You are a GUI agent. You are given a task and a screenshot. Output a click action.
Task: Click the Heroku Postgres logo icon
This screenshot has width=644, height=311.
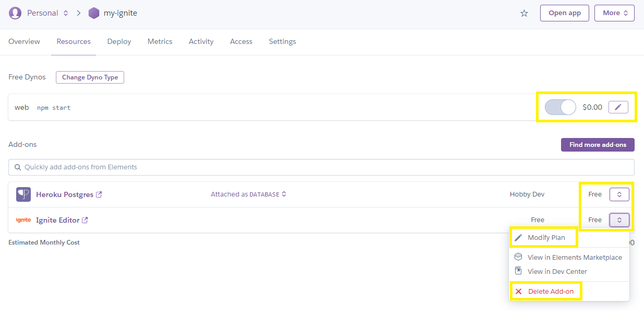[x=23, y=194]
